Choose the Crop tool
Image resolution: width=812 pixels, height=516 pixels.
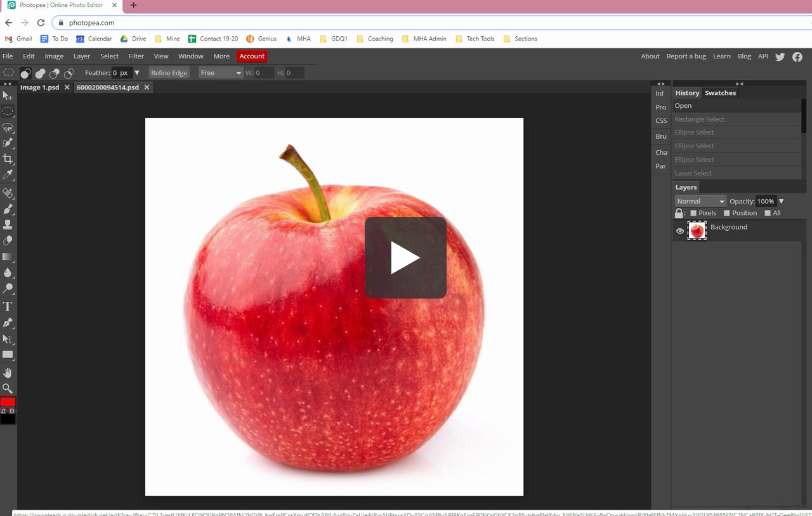8,158
